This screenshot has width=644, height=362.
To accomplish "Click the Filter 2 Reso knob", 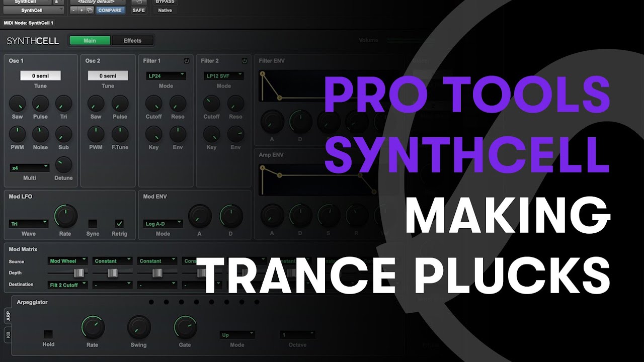I will point(235,103).
